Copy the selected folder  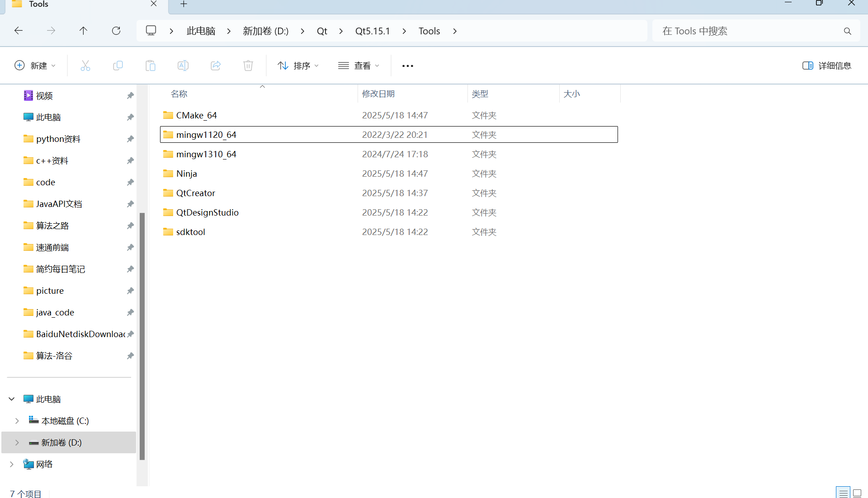point(118,66)
